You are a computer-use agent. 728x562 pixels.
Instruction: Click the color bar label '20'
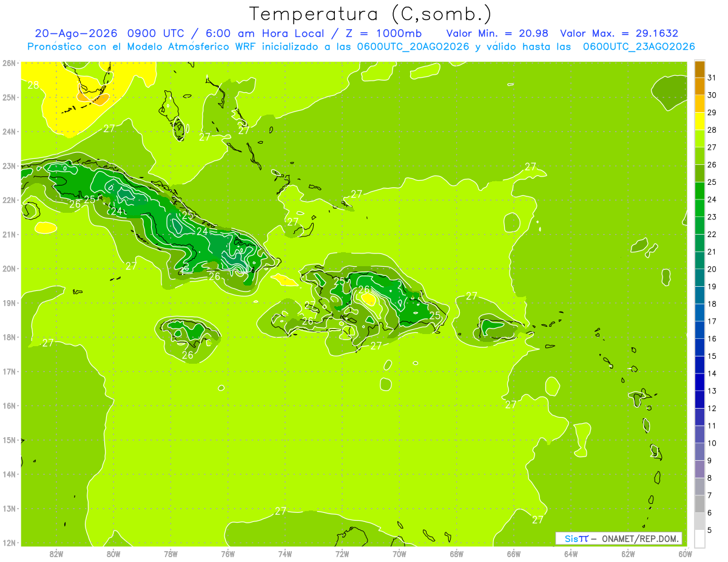click(x=712, y=269)
